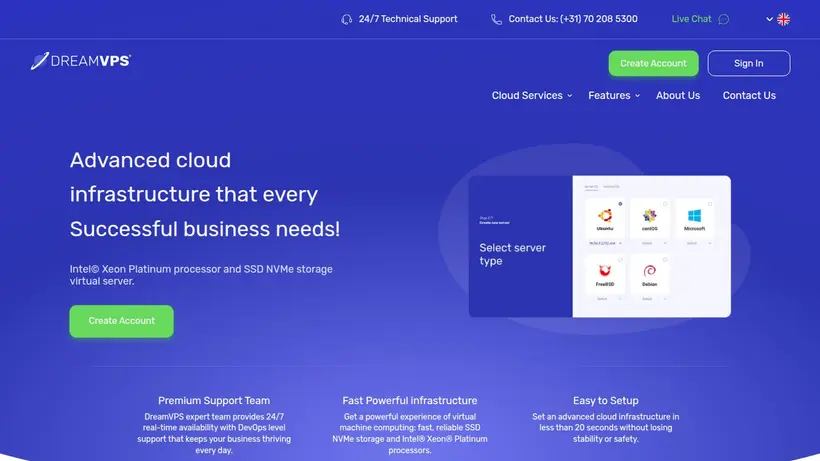The width and height of the screenshot is (820, 461).
Task: Open the centOS version dropdown
Action: [x=654, y=243]
